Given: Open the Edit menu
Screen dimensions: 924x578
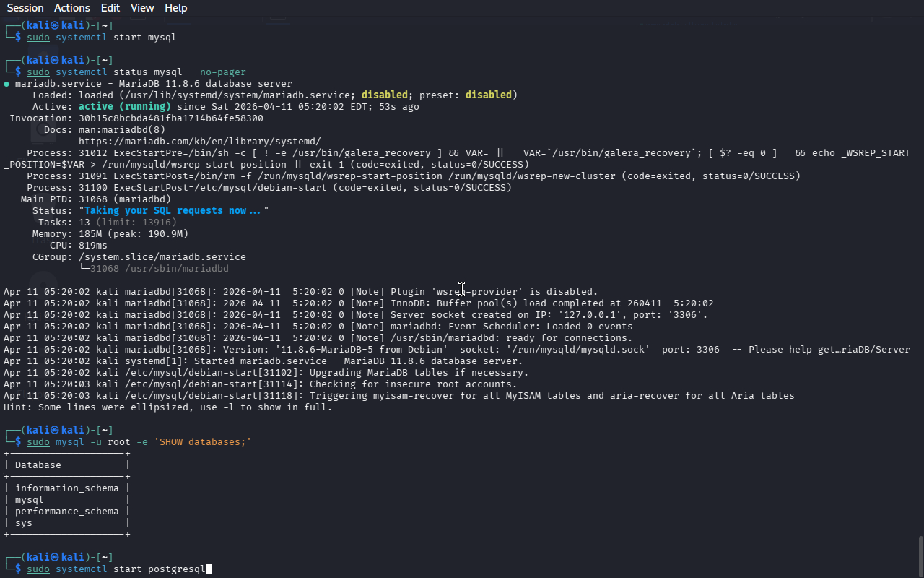Looking at the screenshot, I should point(110,8).
